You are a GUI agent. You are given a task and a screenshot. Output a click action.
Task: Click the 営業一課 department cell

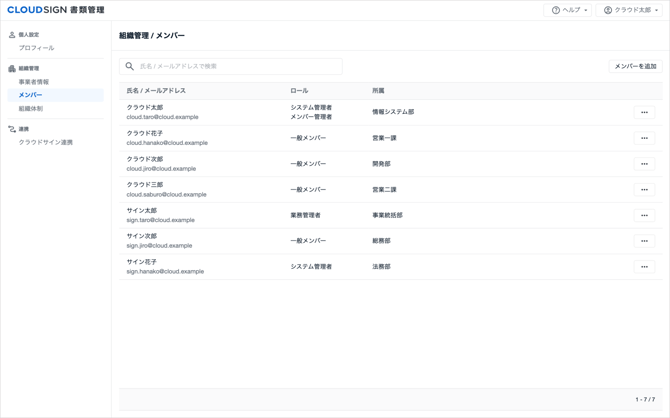tap(384, 138)
